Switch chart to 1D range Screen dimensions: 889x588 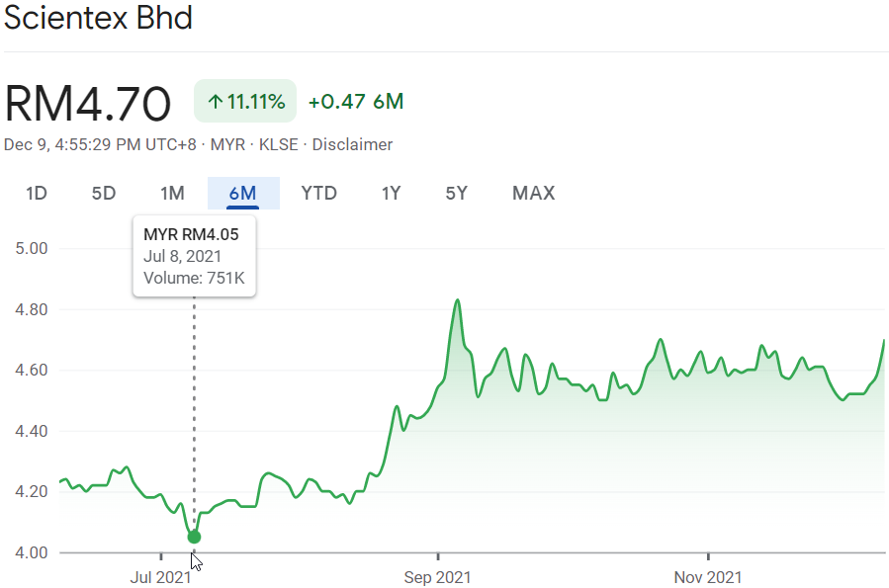[x=37, y=193]
